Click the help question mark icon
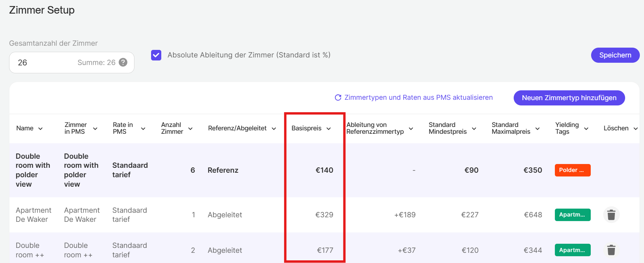The height and width of the screenshot is (263, 644). coord(123,62)
